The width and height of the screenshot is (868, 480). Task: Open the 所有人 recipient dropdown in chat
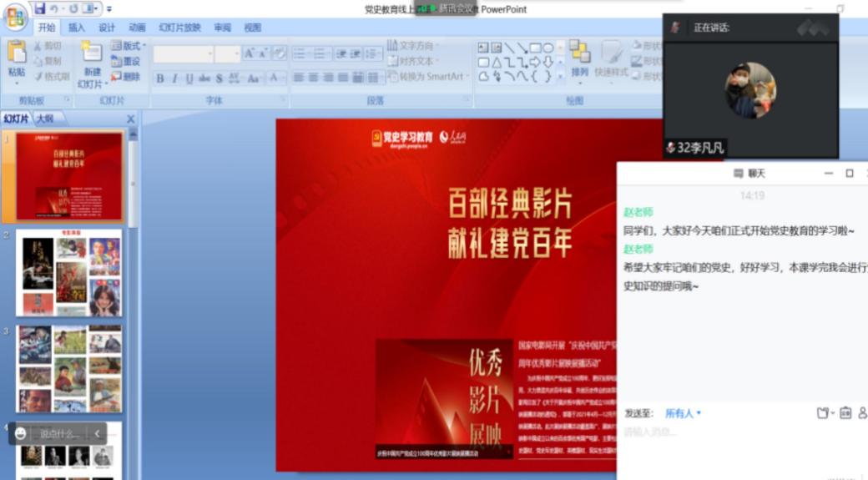pyautogui.click(x=683, y=413)
